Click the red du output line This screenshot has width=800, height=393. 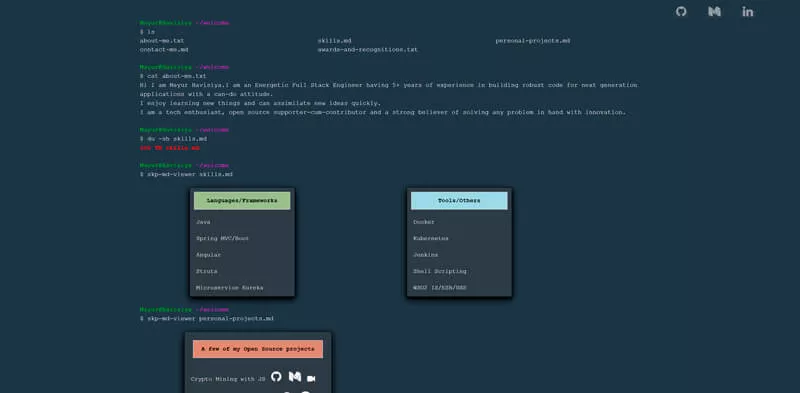[x=170, y=148]
